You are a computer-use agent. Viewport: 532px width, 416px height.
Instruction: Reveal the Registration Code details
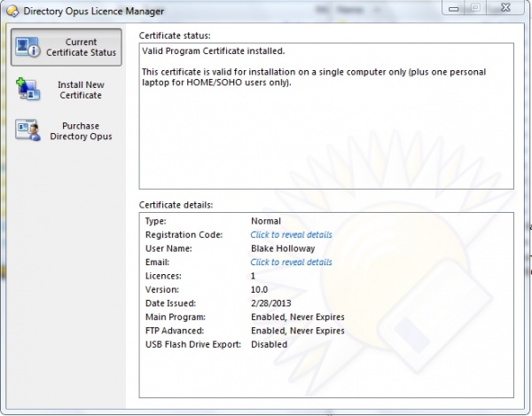pos(291,235)
